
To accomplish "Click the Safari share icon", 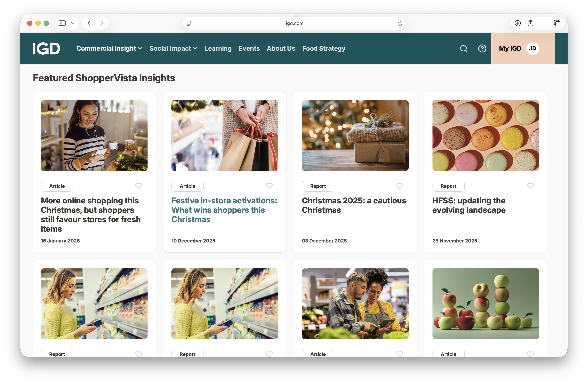I will (x=530, y=23).
